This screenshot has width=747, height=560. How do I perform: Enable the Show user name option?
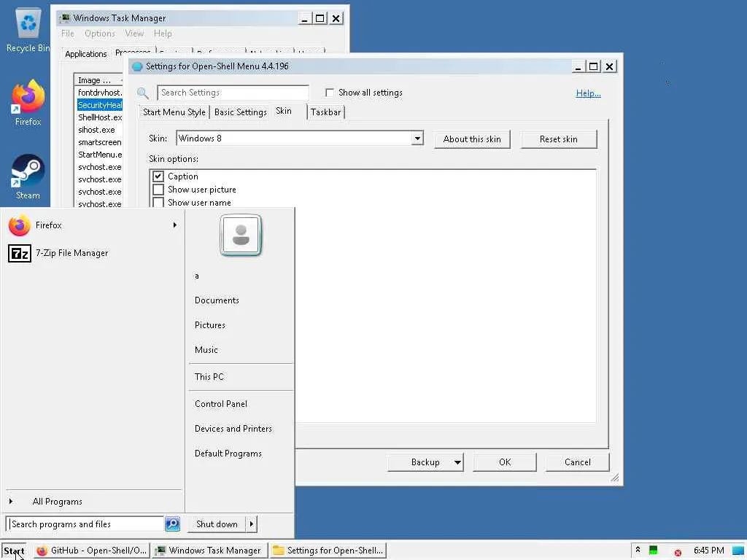pyautogui.click(x=158, y=203)
